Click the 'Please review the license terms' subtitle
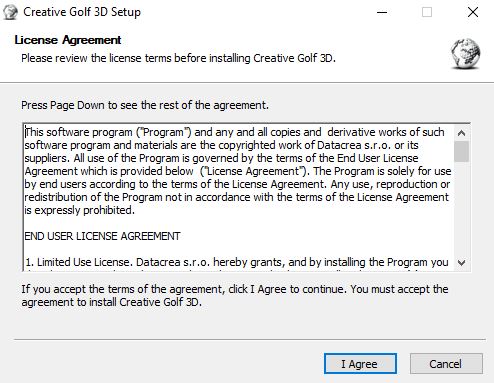The height and width of the screenshot is (383, 494). click(178, 58)
